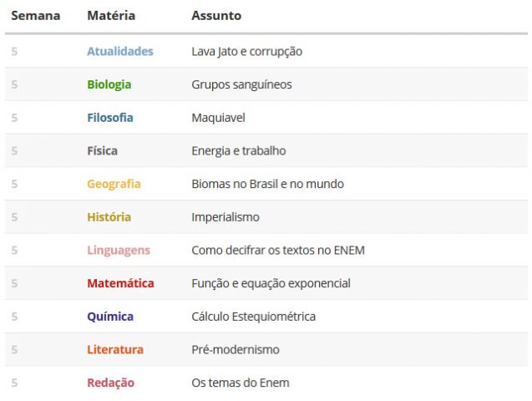Click 'Os temas do Enem' topic

[241, 383]
